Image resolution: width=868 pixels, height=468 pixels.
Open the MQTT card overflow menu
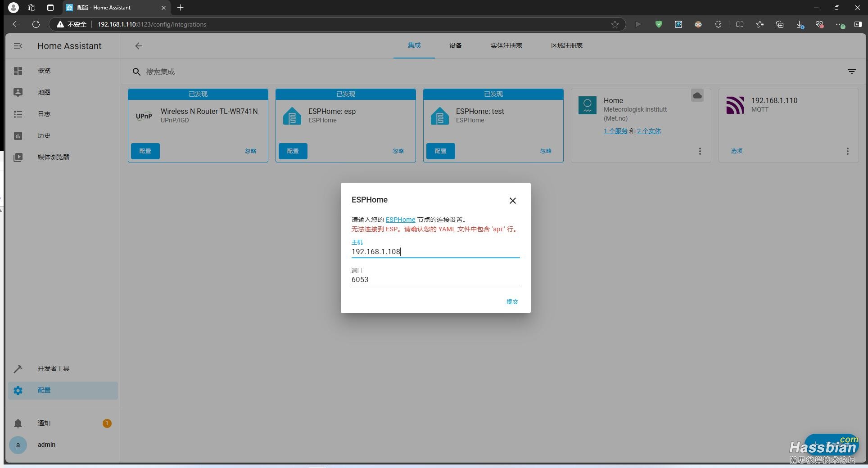click(x=847, y=151)
